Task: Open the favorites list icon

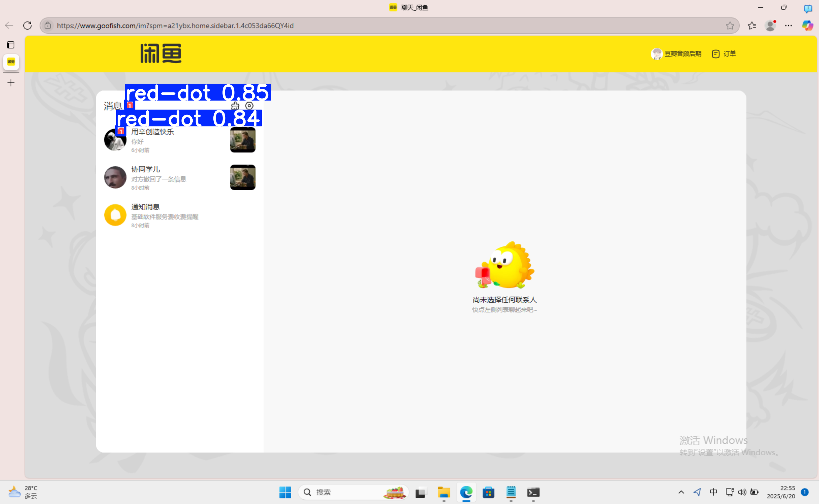Action: (752, 26)
